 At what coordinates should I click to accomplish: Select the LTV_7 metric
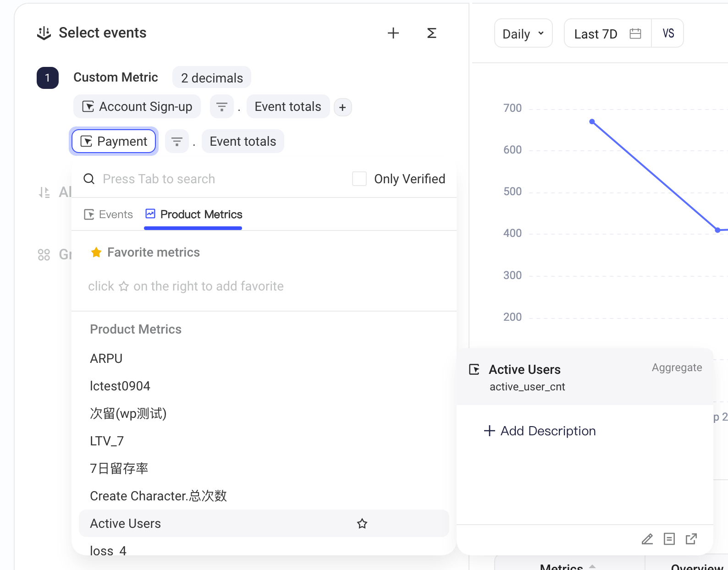coord(264,441)
